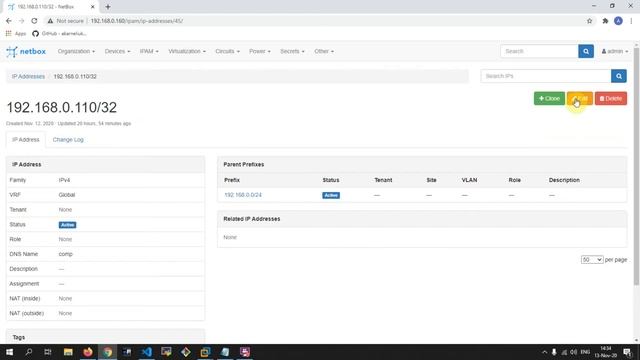Open Windows taskbar search
This screenshot has height=360, width=640.
pos(29,352)
